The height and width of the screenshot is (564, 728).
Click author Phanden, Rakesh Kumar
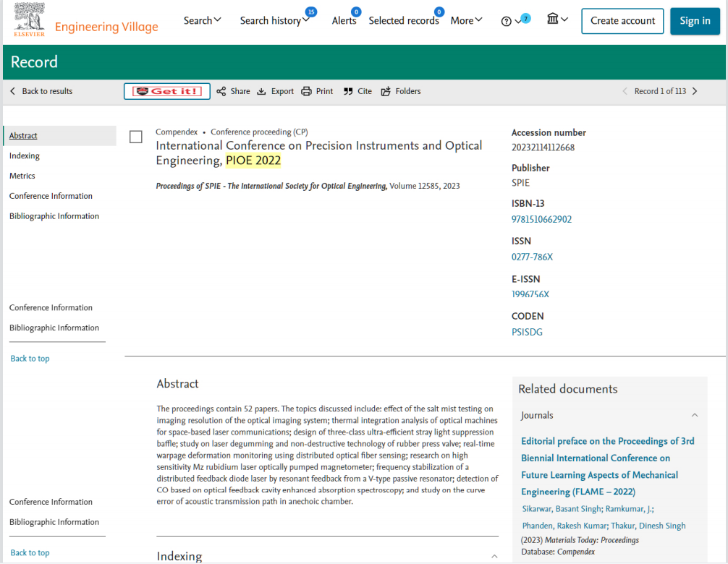[564, 526]
